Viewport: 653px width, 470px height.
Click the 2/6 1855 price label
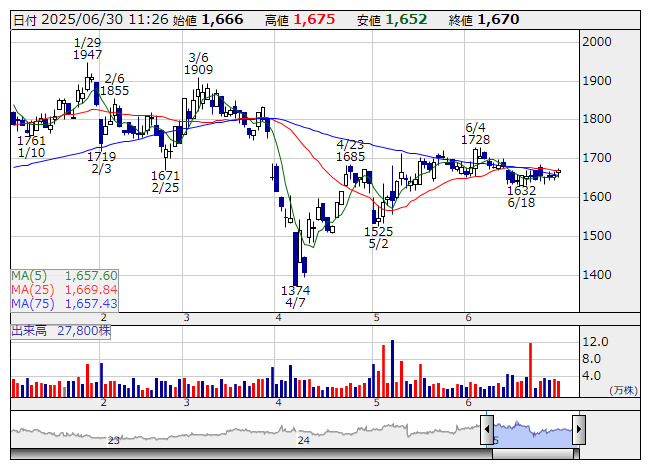(115, 85)
